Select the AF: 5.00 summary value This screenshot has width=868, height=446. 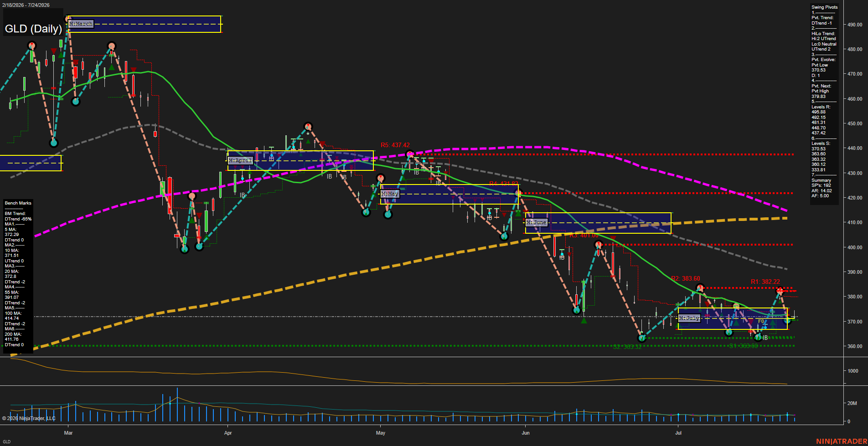click(820, 196)
